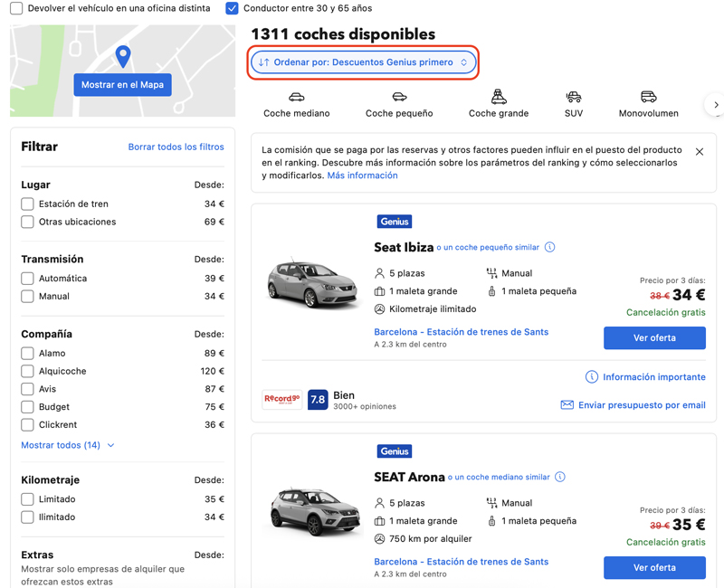Open the Más información link
724x588 pixels.
pyautogui.click(x=363, y=175)
